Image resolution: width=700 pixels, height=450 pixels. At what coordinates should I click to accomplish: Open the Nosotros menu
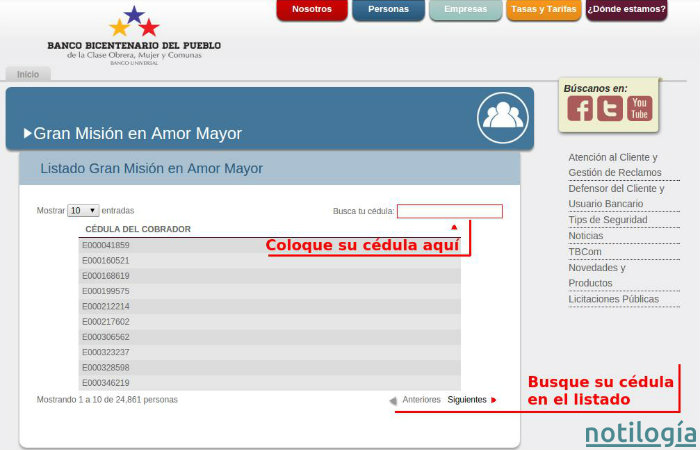pyautogui.click(x=312, y=9)
